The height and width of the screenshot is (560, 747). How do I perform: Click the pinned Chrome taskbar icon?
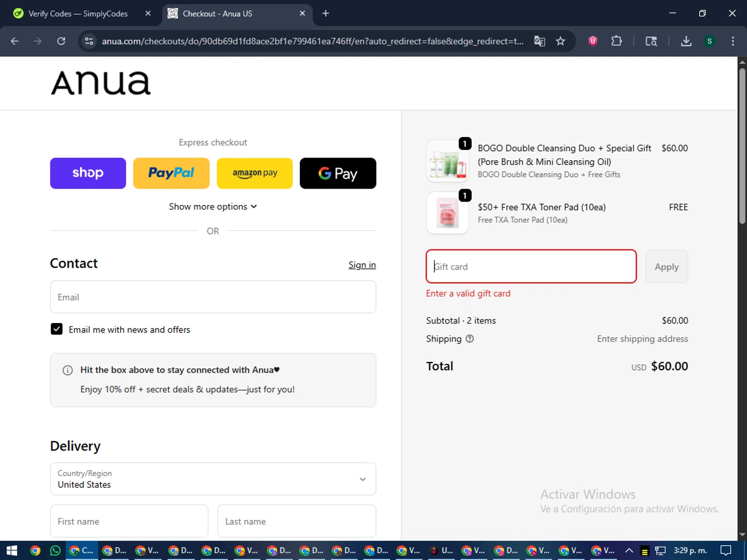(x=35, y=551)
